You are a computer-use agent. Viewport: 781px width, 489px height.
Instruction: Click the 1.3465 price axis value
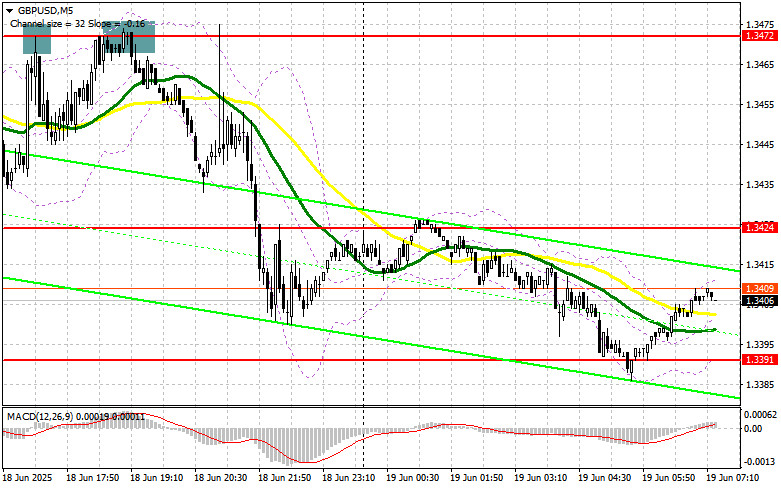tap(761, 64)
